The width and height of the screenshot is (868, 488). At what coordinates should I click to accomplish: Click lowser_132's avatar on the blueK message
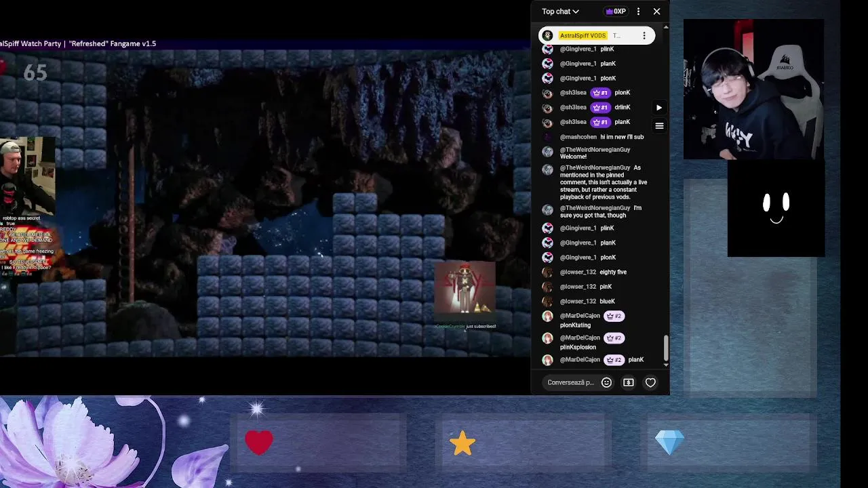click(x=547, y=302)
